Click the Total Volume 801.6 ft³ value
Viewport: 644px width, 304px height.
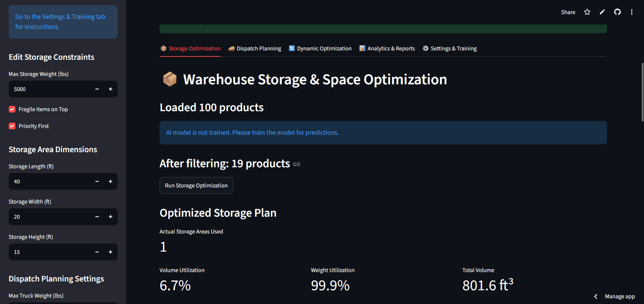pyautogui.click(x=488, y=285)
